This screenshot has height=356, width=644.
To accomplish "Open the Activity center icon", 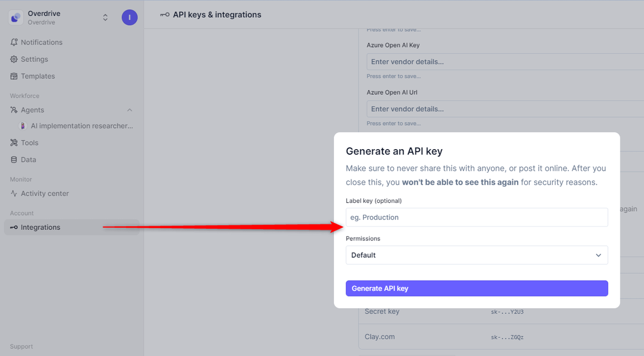I will tap(14, 194).
